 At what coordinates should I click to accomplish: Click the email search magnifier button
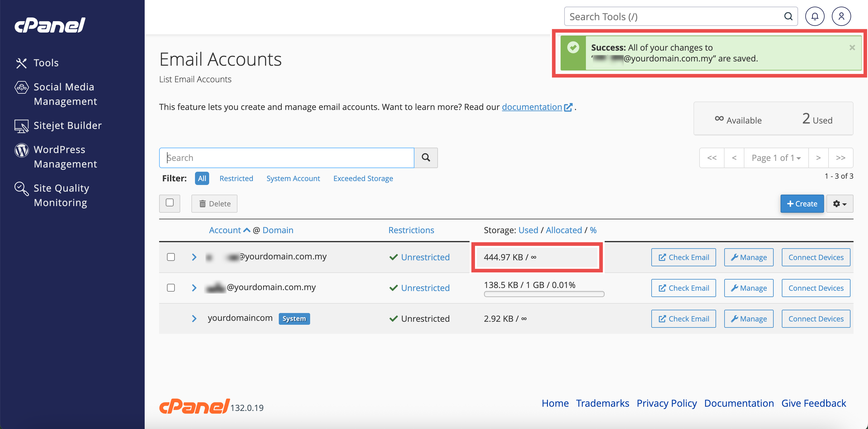click(426, 158)
